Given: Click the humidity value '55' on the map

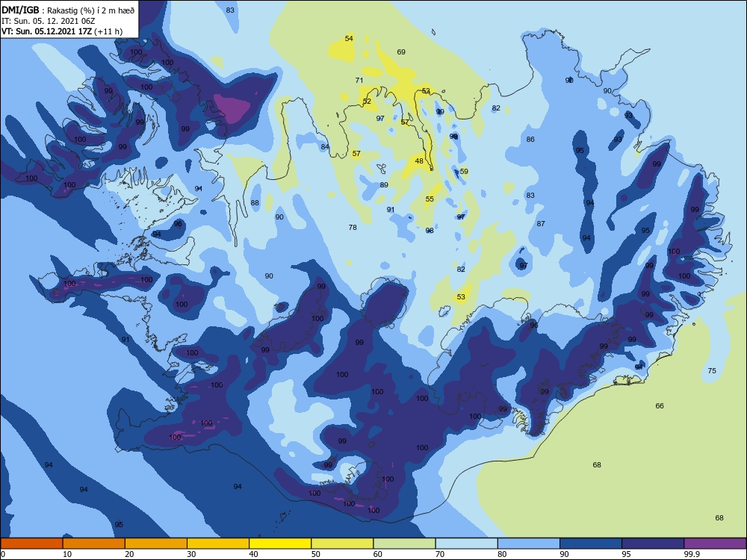Looking at the screenshot, I should [430, 199].
